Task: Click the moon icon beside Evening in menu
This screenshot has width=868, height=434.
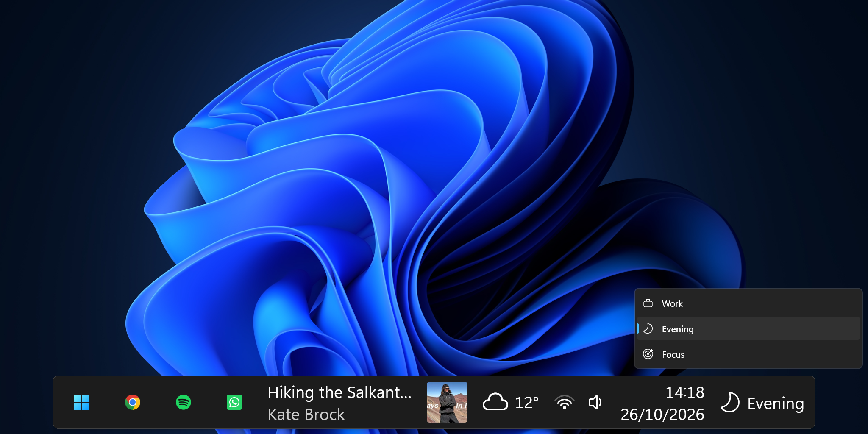Action: [x=648, y=328]
